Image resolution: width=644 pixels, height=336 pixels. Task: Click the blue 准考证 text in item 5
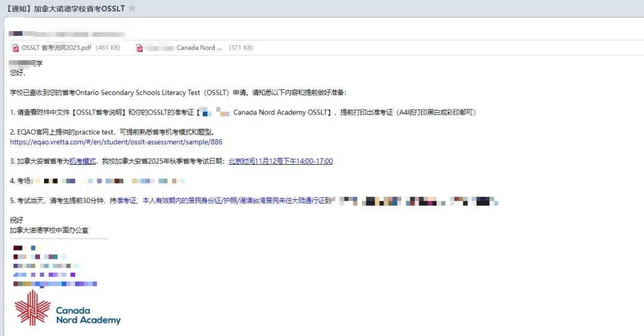pyautogui.click(x=126, y=201)
